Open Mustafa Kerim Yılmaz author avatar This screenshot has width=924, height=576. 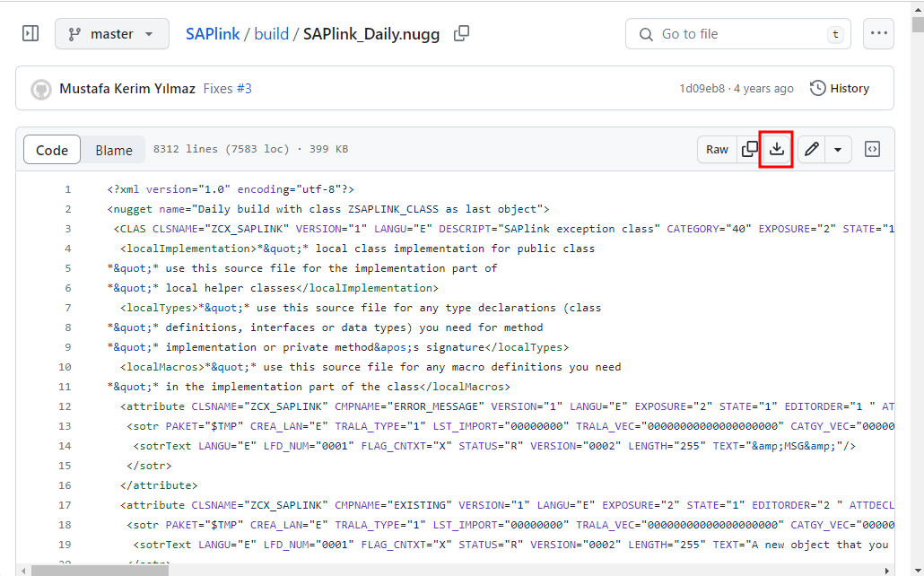point(40,89)
